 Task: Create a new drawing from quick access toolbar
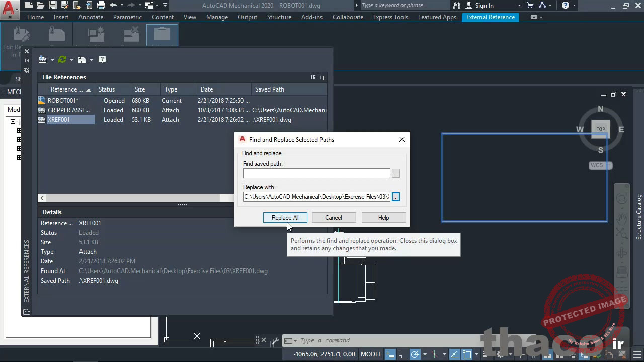tap(29, 6)
